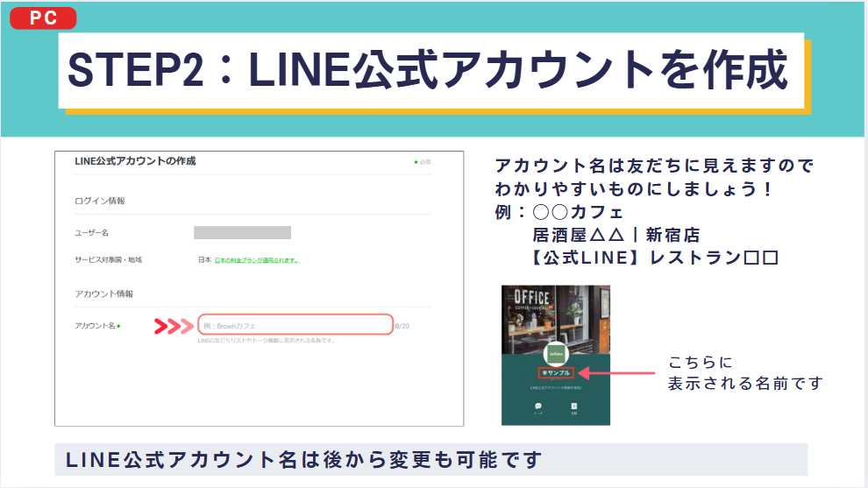This screenshot has height=488, width=868.
Task: Click the 'サービス対象国・地域' label
Action: tap(109, 260)
